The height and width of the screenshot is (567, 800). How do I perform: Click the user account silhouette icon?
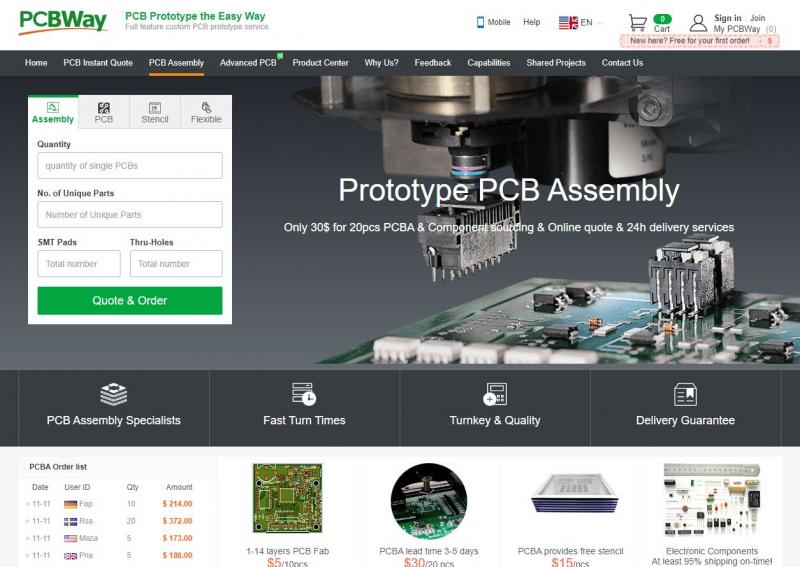pos(698,23)
